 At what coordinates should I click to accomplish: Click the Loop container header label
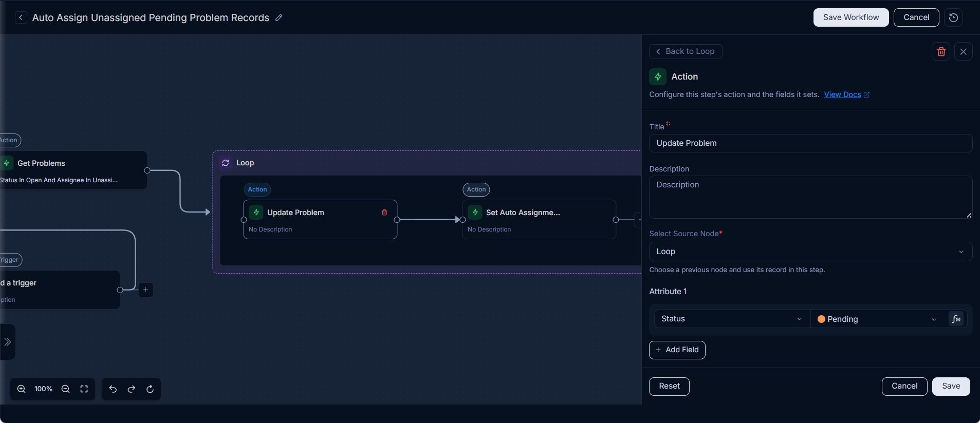tap(245, 163)
